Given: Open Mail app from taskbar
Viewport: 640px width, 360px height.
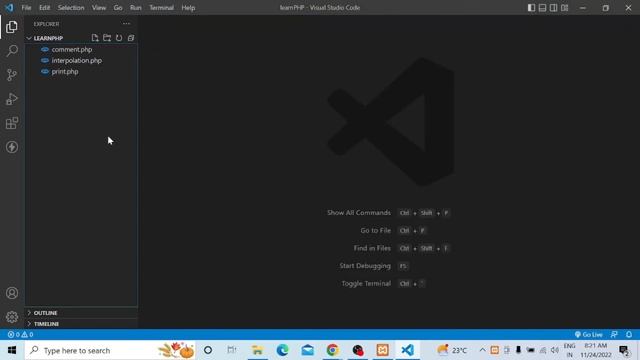Looking at the screenshot, I should (x=307, y=350).
